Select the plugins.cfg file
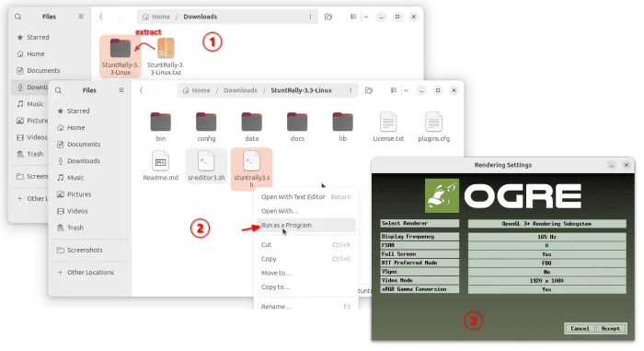 (x=433, y=126)
